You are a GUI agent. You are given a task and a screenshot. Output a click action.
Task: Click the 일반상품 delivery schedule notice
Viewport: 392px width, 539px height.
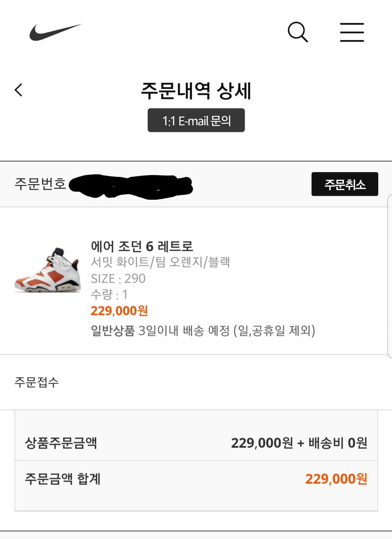click(x=203, y=331)
